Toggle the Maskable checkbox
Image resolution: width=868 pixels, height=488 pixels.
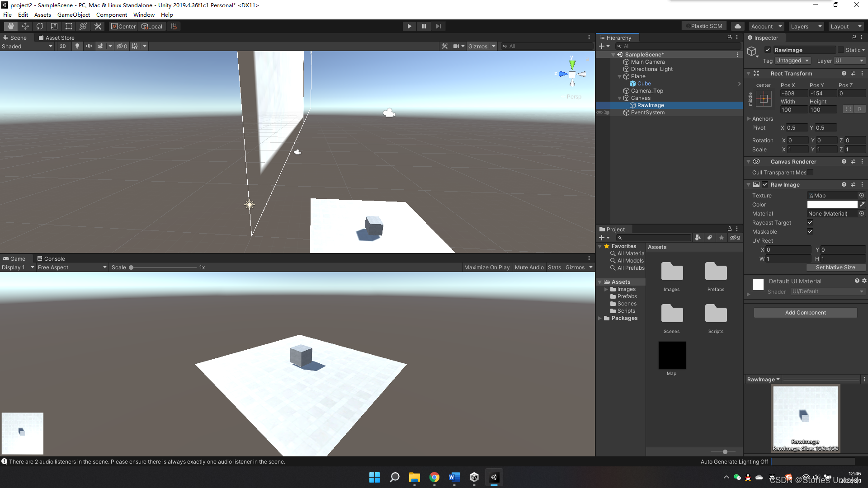(x=810, y=231)
